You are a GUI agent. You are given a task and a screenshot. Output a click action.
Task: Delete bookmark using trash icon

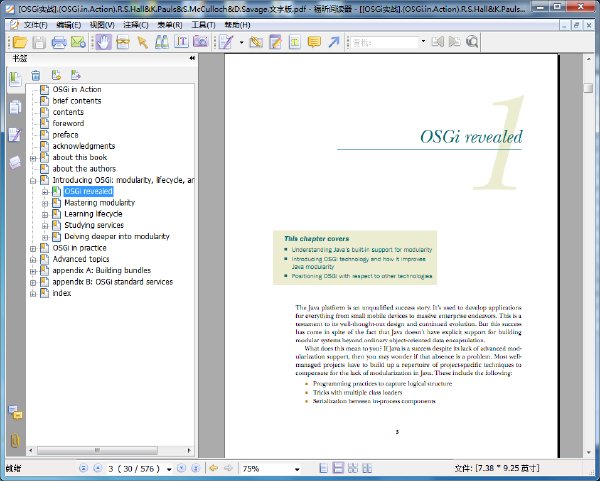[36, 75]
